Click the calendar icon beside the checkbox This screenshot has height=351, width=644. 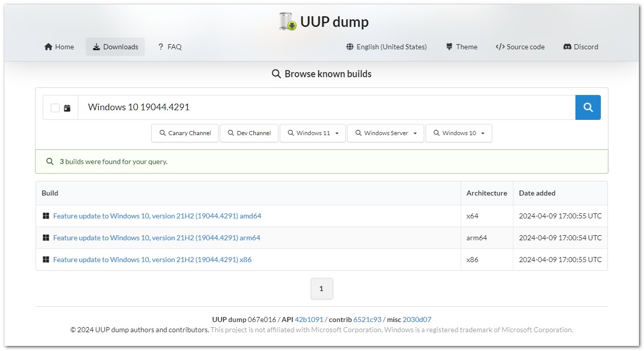point(67,108)
